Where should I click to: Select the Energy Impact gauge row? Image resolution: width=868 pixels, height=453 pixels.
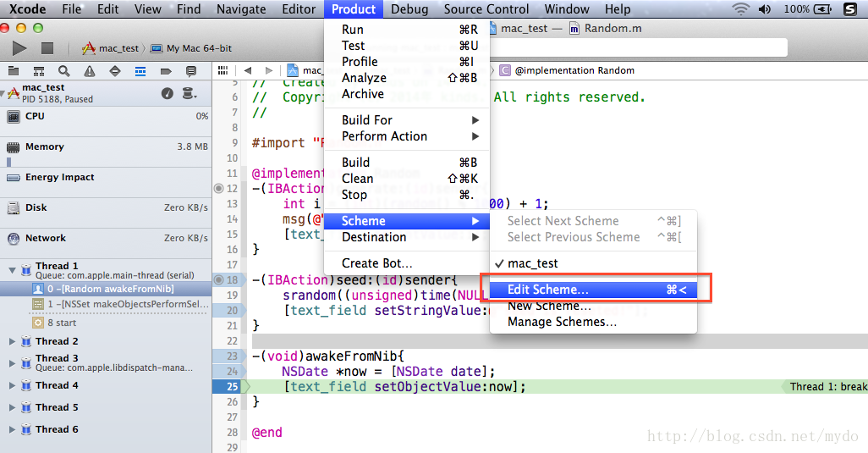(106, 183)
